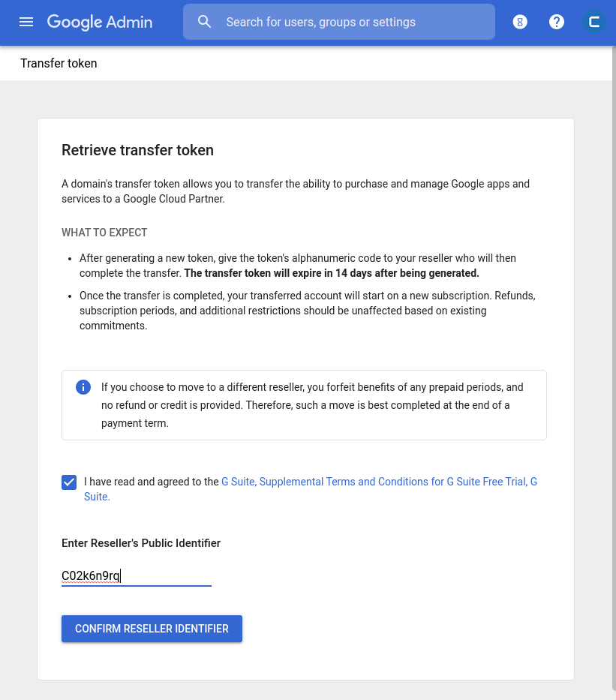616x700 pixels.
Task: Click the Enter Reseller's Public Identifier label
Action: click(141, 543)
